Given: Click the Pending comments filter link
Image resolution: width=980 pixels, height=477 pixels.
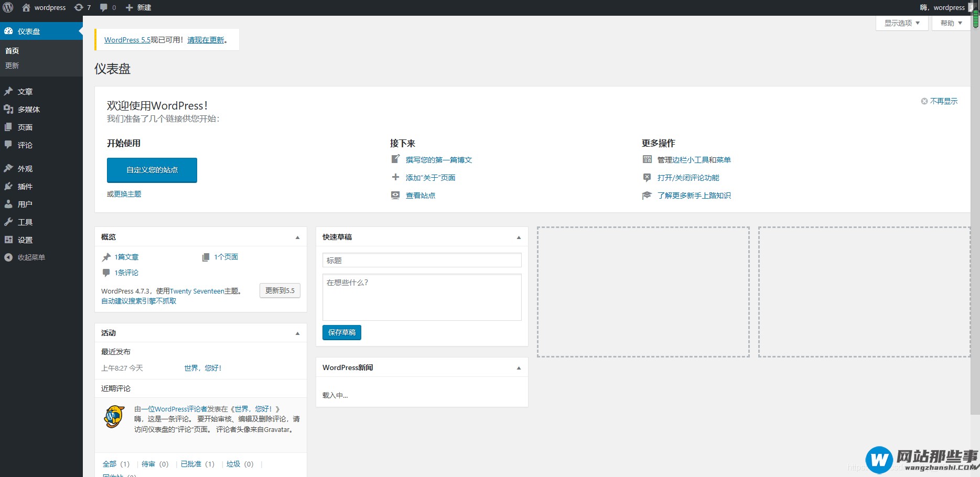Looking at the screenshot, I should click(148, 464).
